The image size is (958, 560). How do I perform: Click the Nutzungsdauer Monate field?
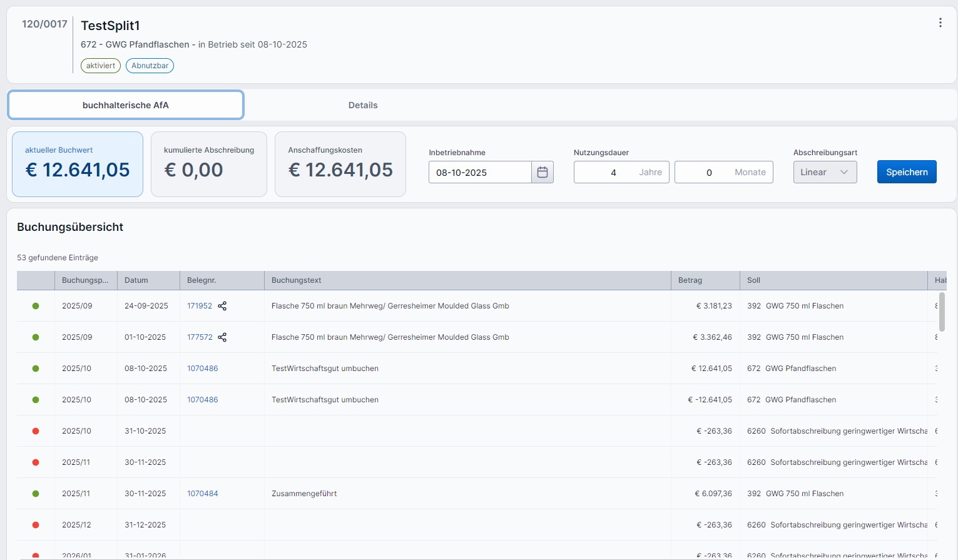click(709, 173)
